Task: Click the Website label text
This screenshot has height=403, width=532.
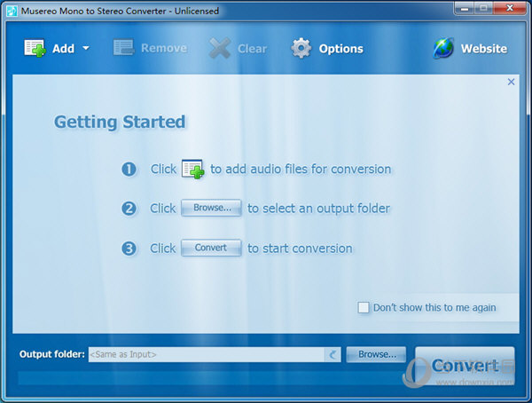Action: click(x=484, y=49)
